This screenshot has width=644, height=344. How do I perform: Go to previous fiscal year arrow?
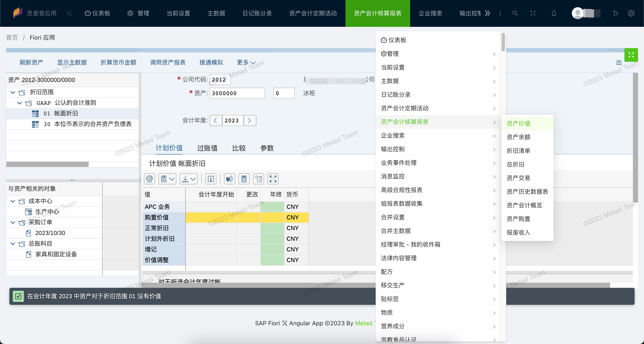click(216, 121)
